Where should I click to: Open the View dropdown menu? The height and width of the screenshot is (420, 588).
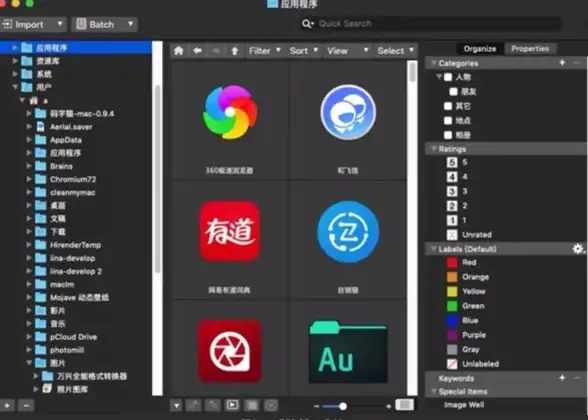(x=347, y=51)
